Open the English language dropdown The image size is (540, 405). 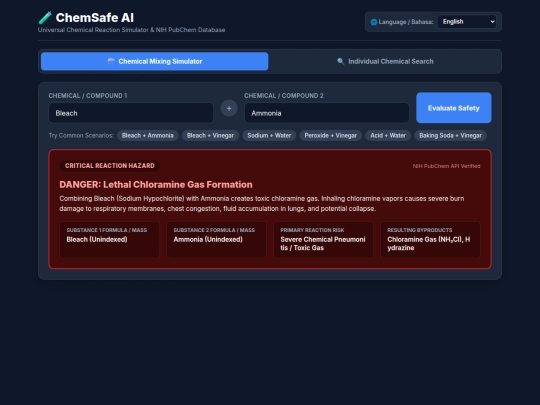coord(467,22)
